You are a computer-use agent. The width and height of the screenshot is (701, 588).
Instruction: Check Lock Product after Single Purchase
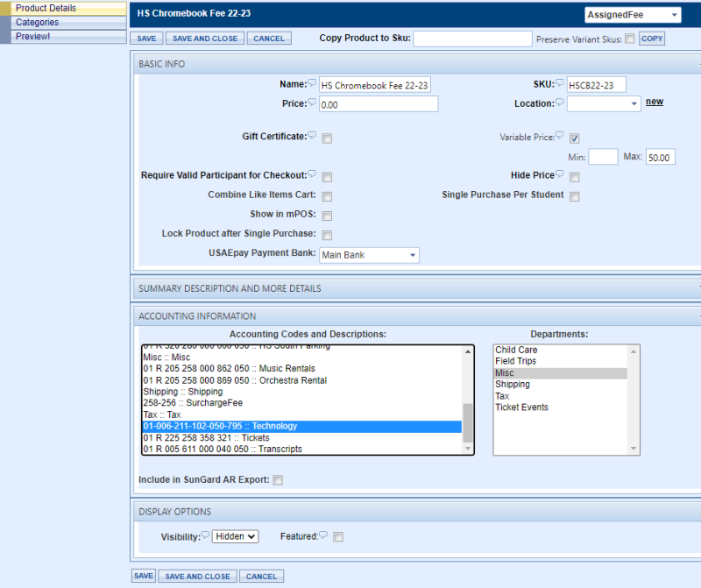click(327, 235)
